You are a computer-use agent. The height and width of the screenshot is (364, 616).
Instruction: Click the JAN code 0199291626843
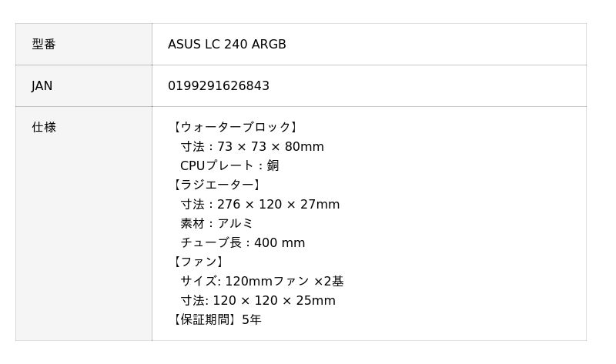point(219,85)
